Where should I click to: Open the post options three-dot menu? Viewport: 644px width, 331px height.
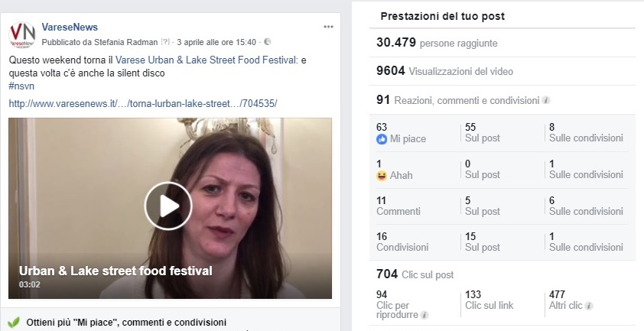click(x=328, y=27)
